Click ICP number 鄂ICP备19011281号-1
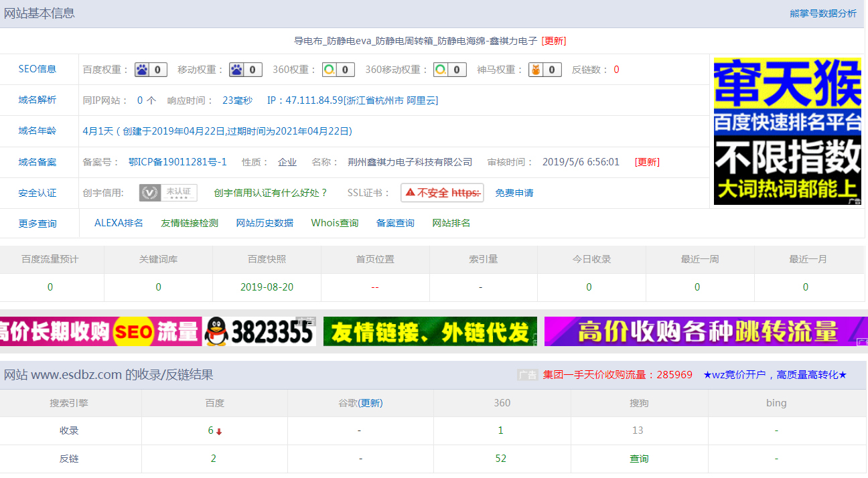This screenshot has height=478, width=868. pos(177,162)
